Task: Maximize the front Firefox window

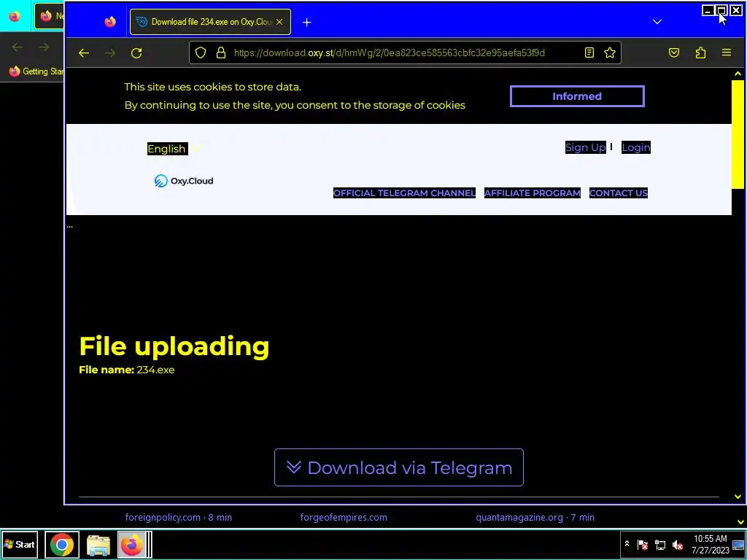Action: tap(721, 10)
